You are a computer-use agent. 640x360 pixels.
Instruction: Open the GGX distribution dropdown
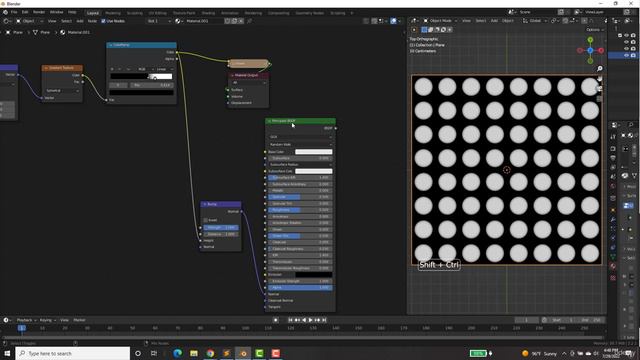pos(300,137)
